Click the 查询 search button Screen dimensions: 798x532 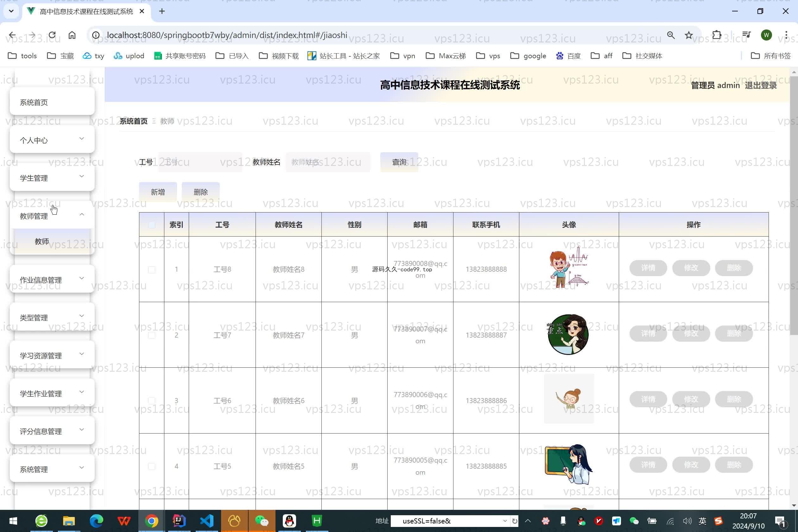(x=399, y=162)
